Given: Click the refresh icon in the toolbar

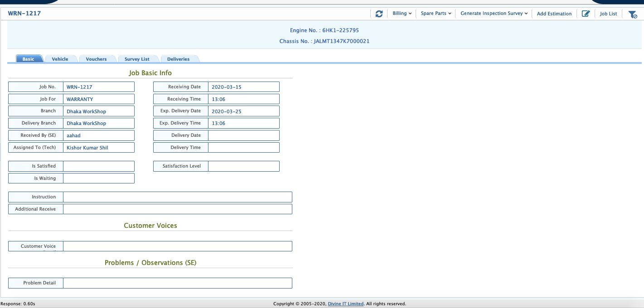Looking at the screenshot, I should (x=379, y=14).
